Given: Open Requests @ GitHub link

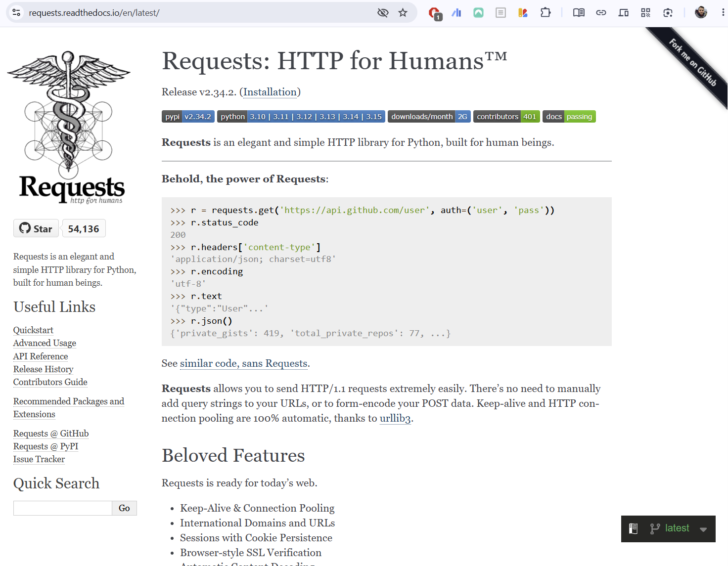Looking at the screenshot, I should click(51, 434).
